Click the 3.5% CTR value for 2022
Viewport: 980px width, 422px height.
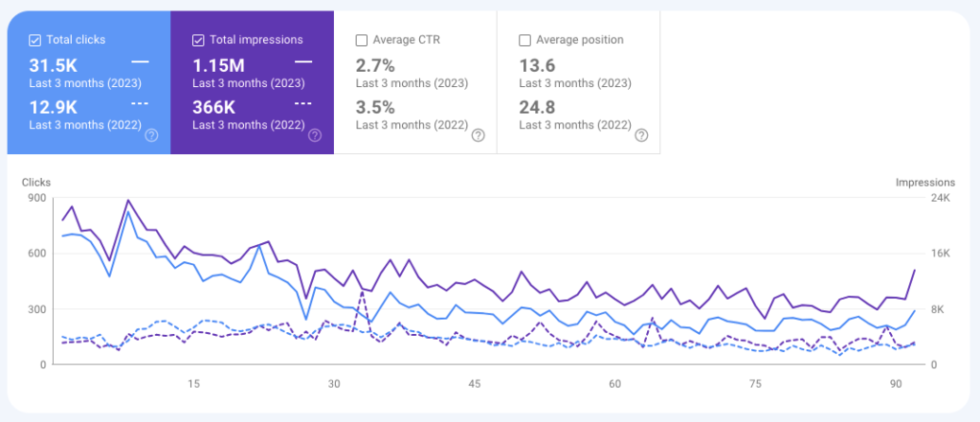(x=375, y=105)
